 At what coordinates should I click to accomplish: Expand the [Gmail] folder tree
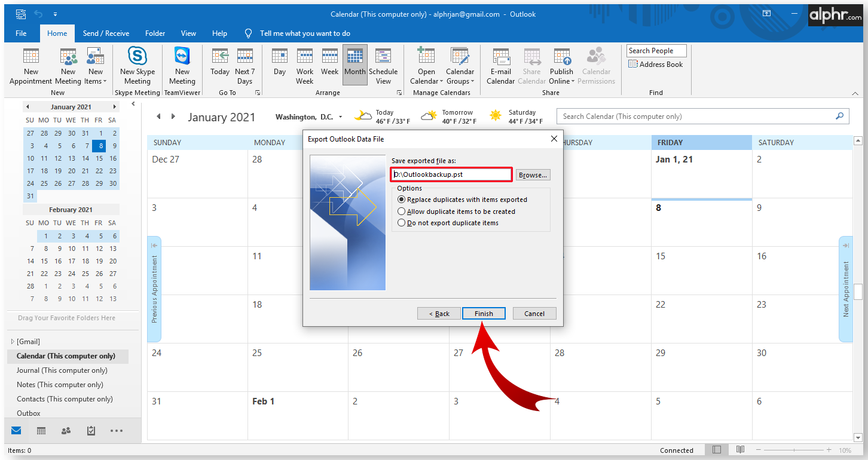coord(13,342)
